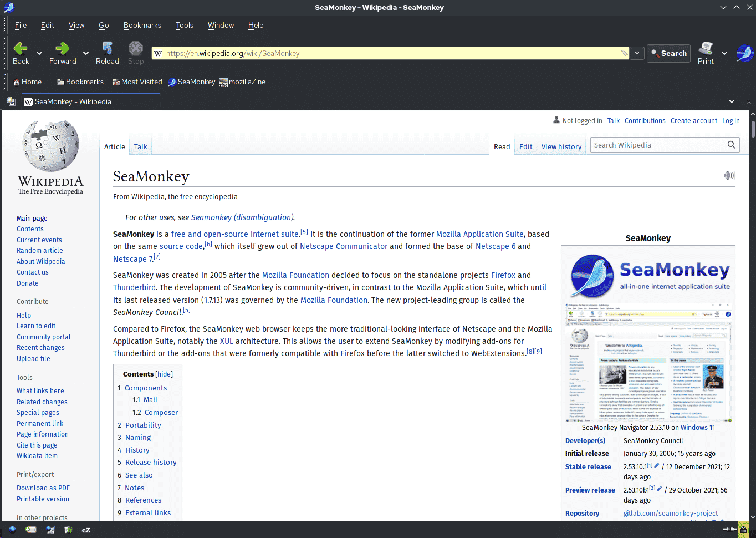Hide the Contents table via [hide]
756x538 pixels.
coord(164,374)
